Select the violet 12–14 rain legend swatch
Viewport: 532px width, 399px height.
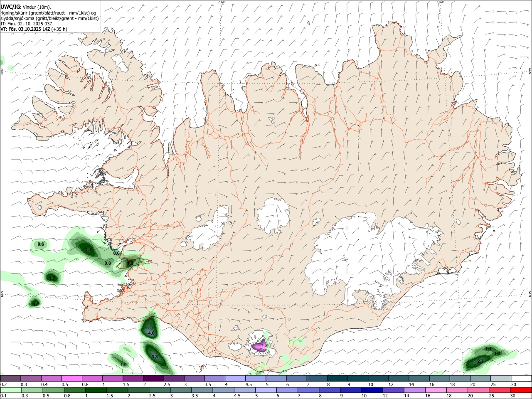tap(394, 390)
